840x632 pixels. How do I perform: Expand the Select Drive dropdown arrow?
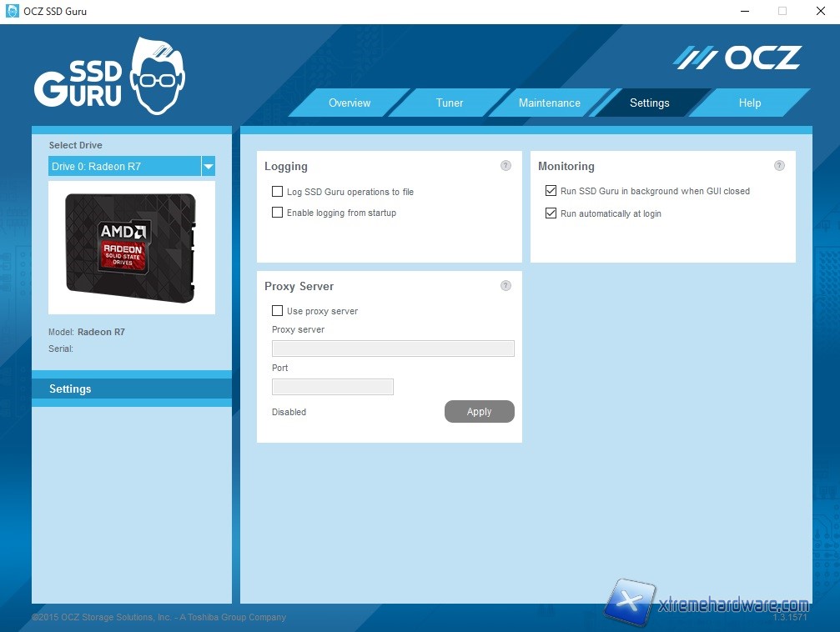209,166
